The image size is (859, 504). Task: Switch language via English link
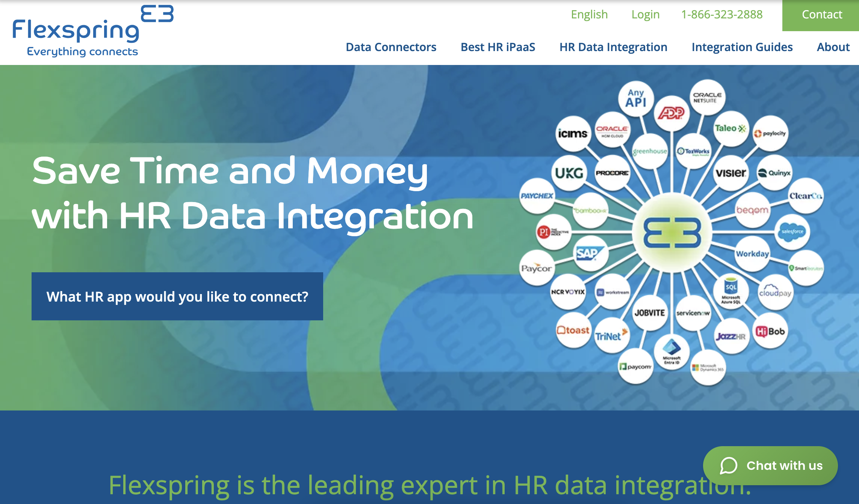click(589, 15)
